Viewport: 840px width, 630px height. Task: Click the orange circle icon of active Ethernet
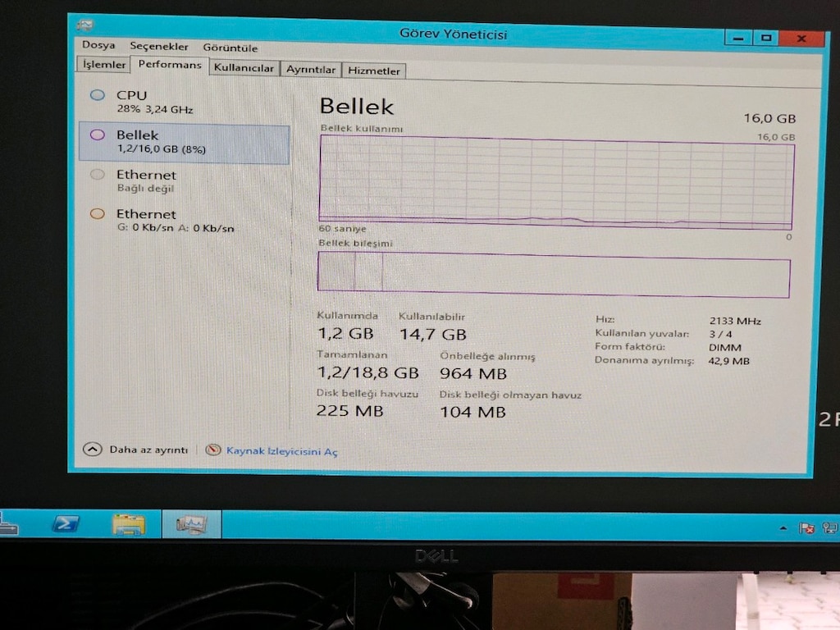97,214
